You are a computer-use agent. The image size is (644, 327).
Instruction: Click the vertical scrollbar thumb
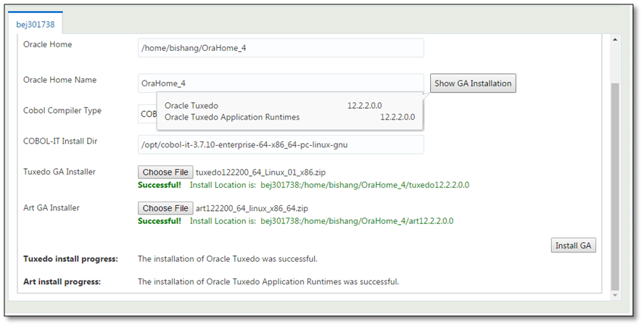(x=615, y=186)
